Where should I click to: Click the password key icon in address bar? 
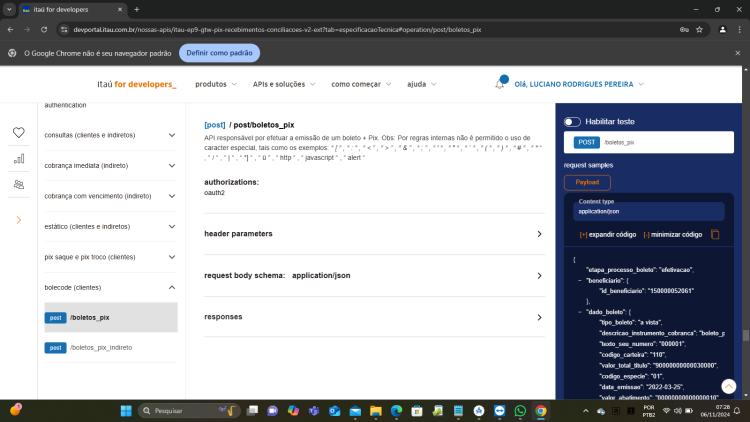click(684, 30)
